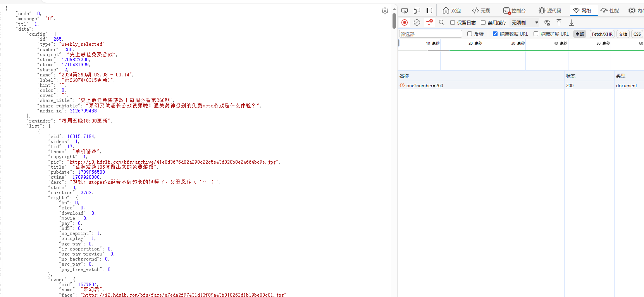Clear the network log icon

click(x=417, y=22)
